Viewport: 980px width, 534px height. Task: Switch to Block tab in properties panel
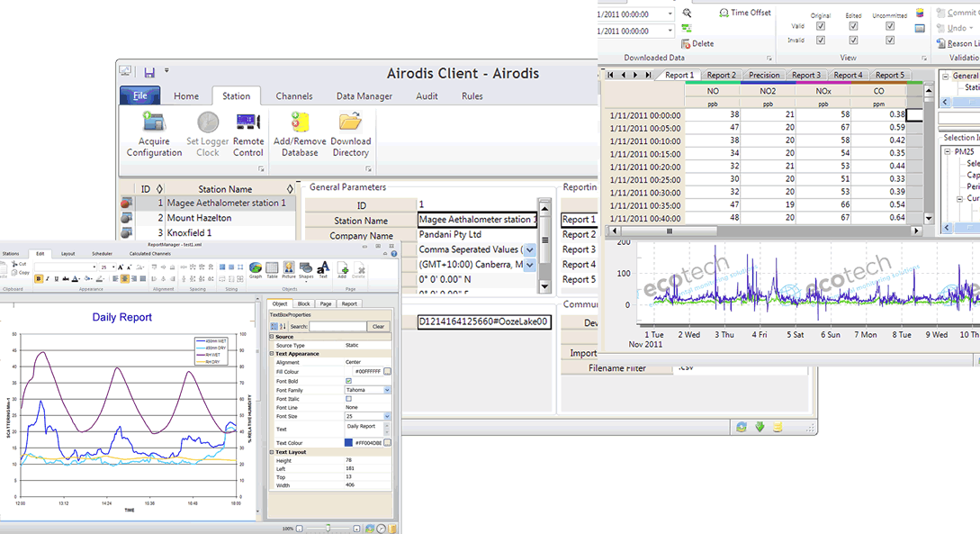(304, 303)
